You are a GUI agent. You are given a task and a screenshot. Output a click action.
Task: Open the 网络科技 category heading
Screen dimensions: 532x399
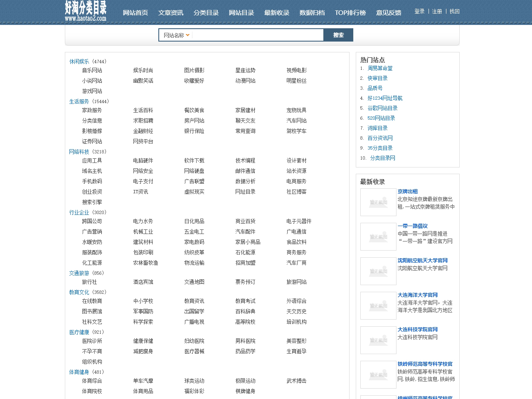pos(79,152)
